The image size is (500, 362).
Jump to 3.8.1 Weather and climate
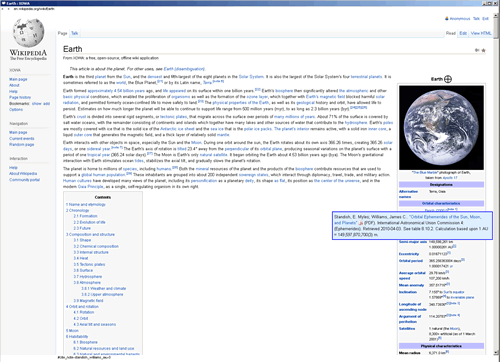(x=104, y=289)
